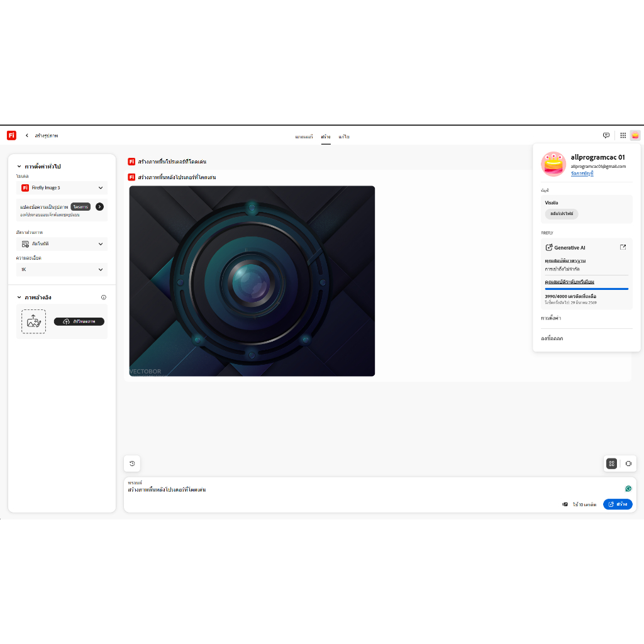Click the aspect ratio icon in the dropdown

[x=25, y=244]
